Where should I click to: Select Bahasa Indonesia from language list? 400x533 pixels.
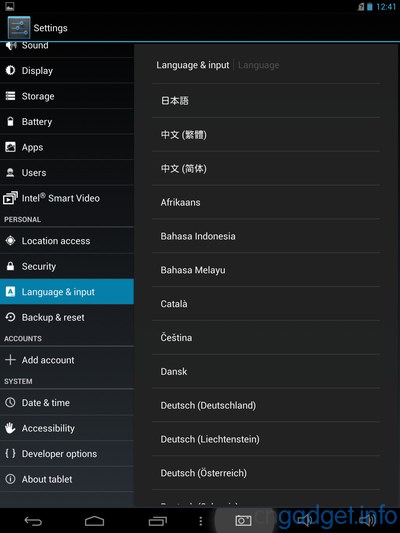pos(266,236)
